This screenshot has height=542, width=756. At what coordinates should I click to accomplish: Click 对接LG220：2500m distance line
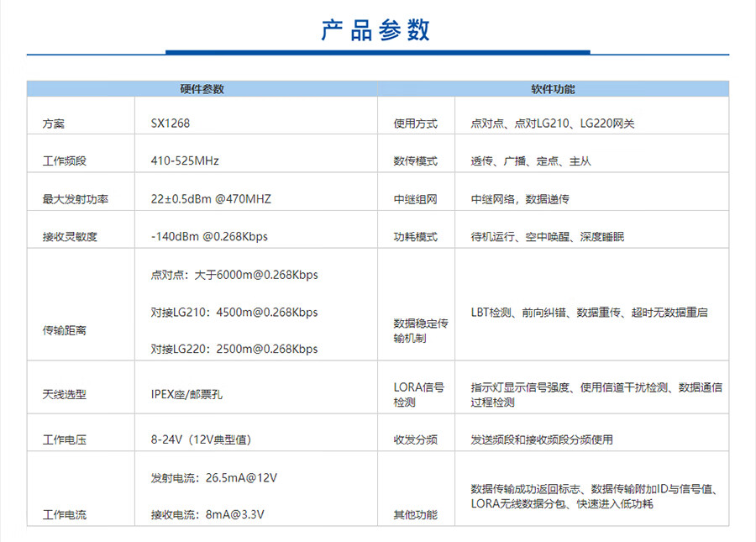[234, 350]
